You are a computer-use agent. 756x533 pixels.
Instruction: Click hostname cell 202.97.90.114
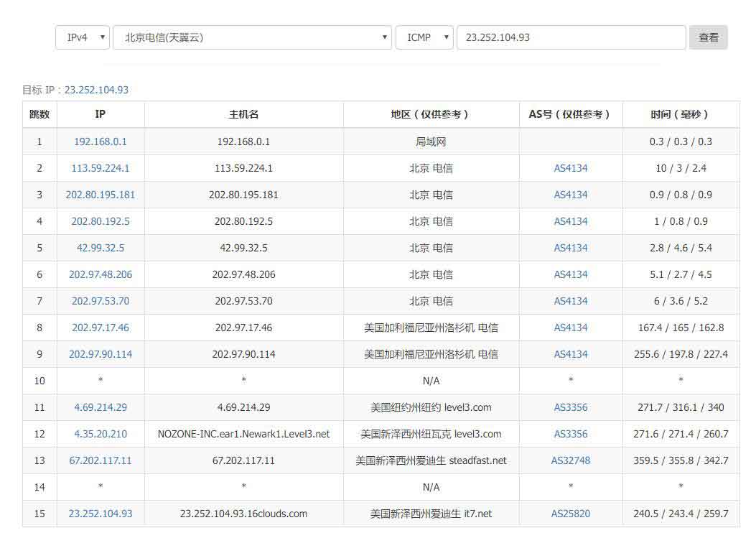click(x=243, y=354)
